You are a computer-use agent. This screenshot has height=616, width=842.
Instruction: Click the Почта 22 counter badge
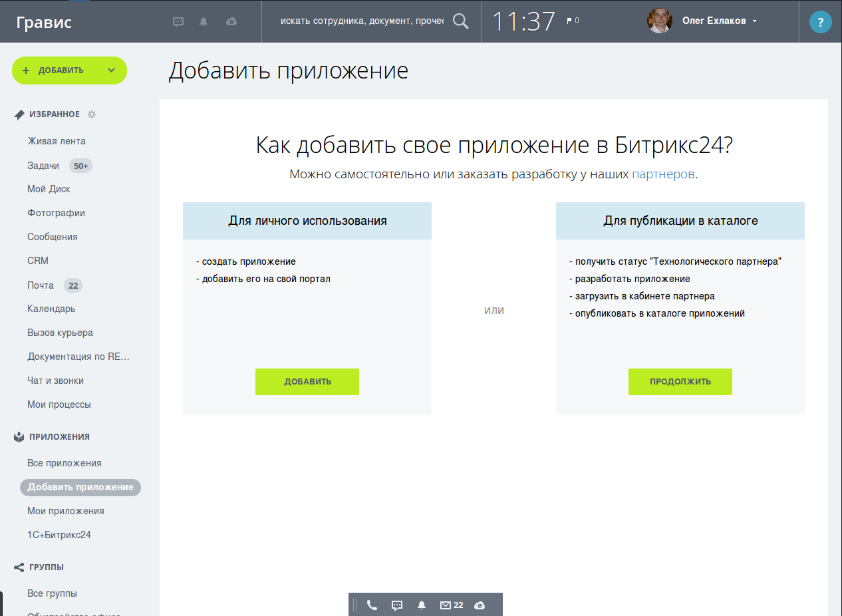[73, 286]
